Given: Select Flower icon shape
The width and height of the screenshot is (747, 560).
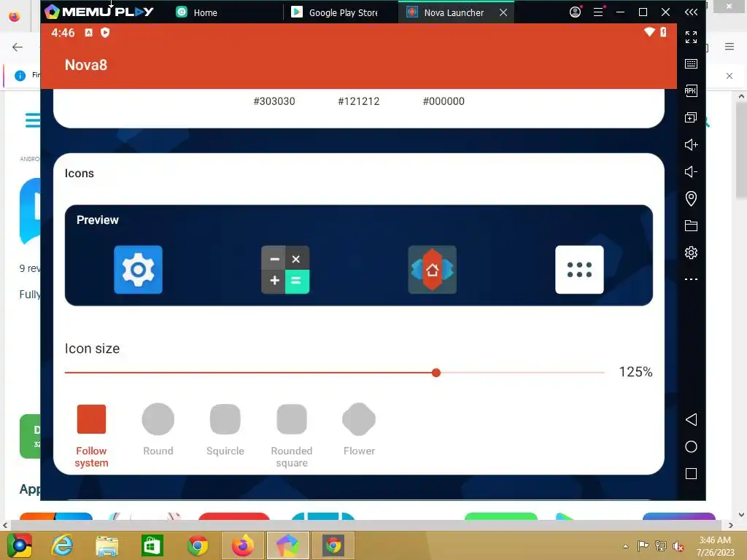Looking at the screenshot, I should (x=359, y=430).
